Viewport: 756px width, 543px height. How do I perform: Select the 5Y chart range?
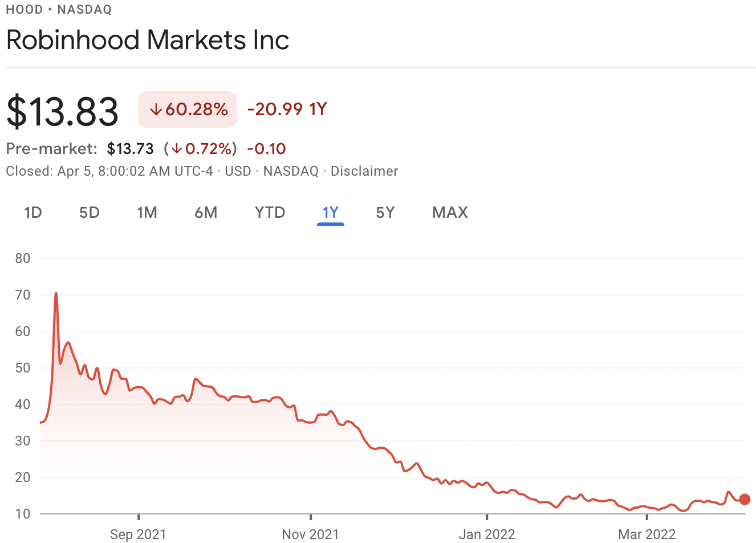[x=385, y=212]
